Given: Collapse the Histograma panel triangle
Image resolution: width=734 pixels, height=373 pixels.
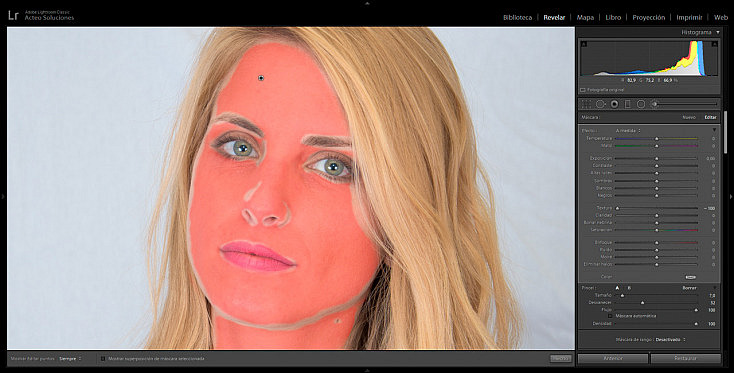Looking at the screenshot, I should coord(718,32).
